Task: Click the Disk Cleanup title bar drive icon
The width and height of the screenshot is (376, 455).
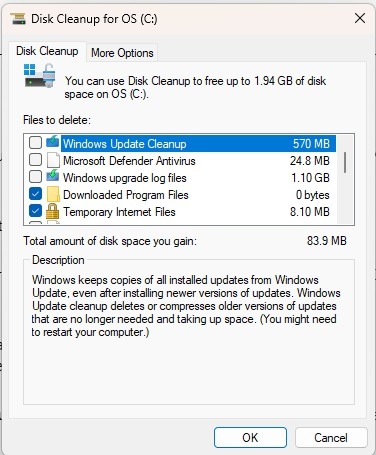Action: [x=18, y=18]
